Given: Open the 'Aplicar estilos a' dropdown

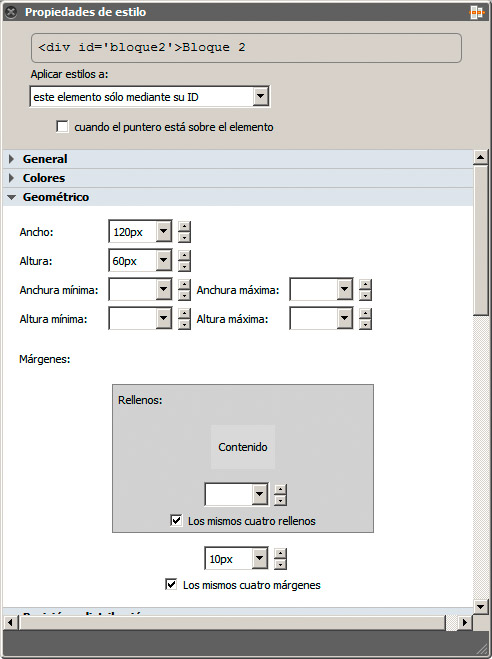Looking at the screenshot, I should coord(260,97).
